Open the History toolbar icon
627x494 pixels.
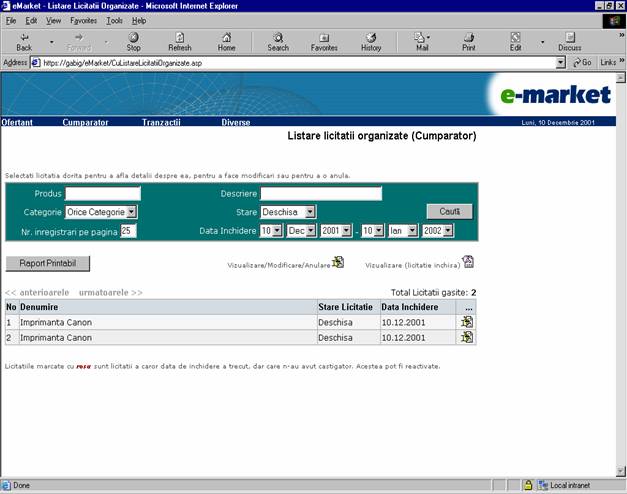371,38
